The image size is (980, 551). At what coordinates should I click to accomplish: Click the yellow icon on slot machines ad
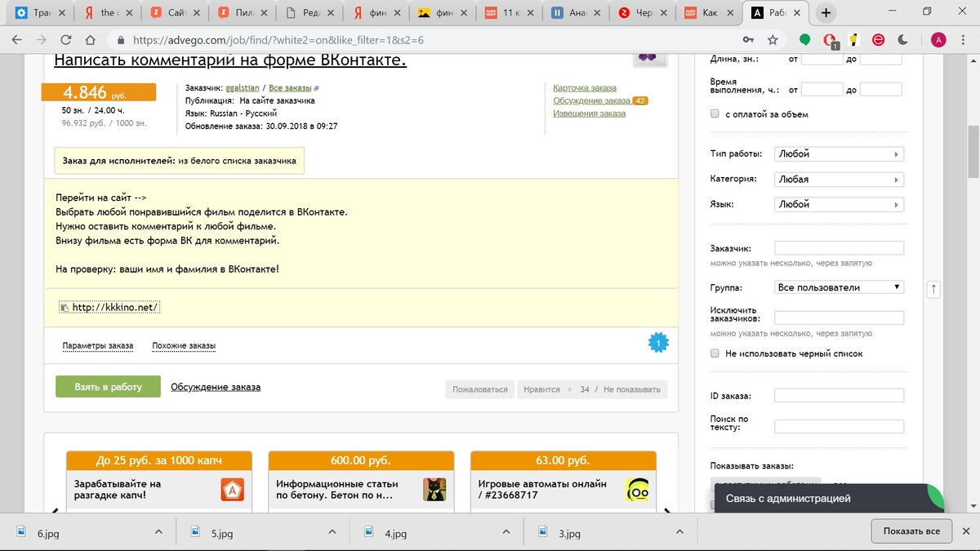point(638,490)
